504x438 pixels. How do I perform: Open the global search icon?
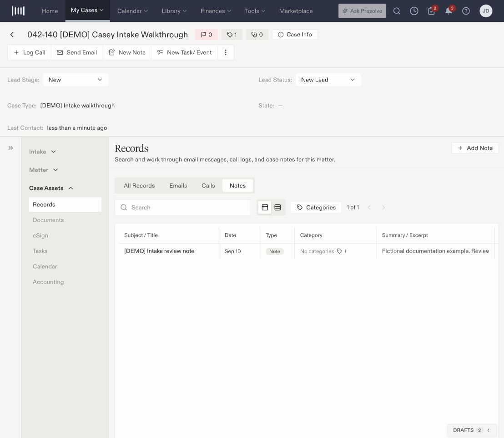[x=397, y=11]
